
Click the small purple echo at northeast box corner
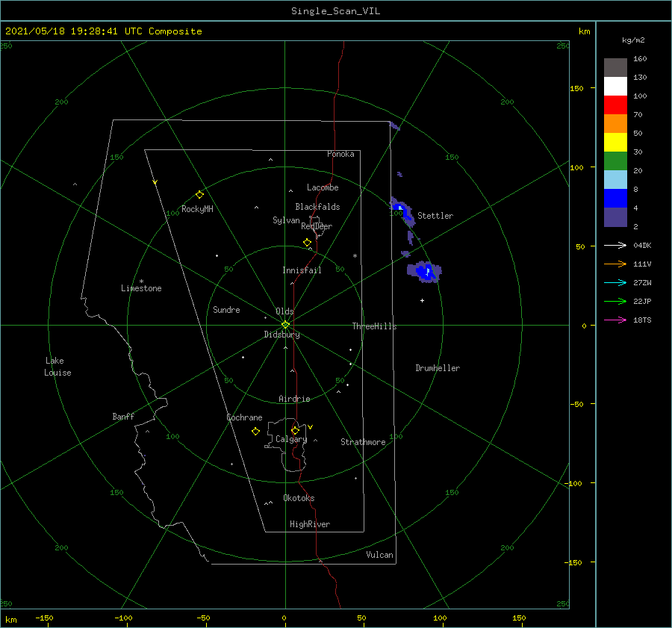pyautogui.click(x=395, y=126)
